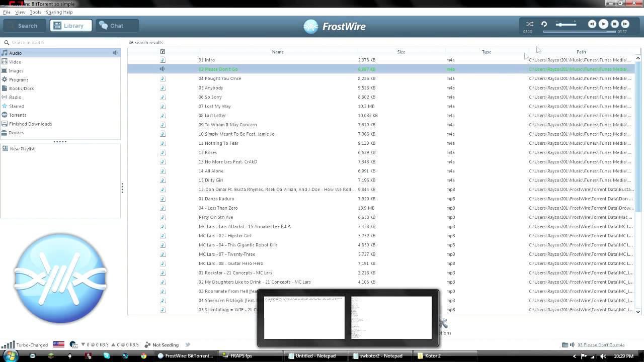This screenshot has width=644, height=362.
Task: Seek using the song progress bar
Action: pos(580,32)
